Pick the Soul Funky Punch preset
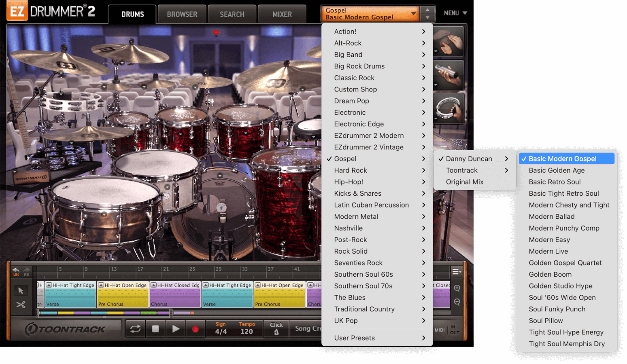The width and height of the screenshot is (627, 364). pyautogui.click(x=566, y=309)
